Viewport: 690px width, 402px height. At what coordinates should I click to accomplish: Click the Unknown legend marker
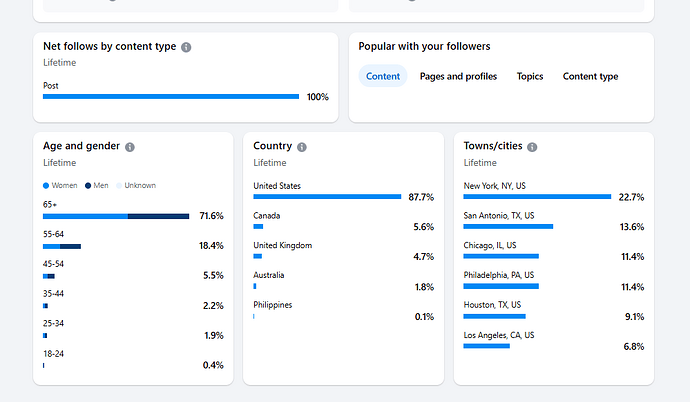click(x=119, y=186)
